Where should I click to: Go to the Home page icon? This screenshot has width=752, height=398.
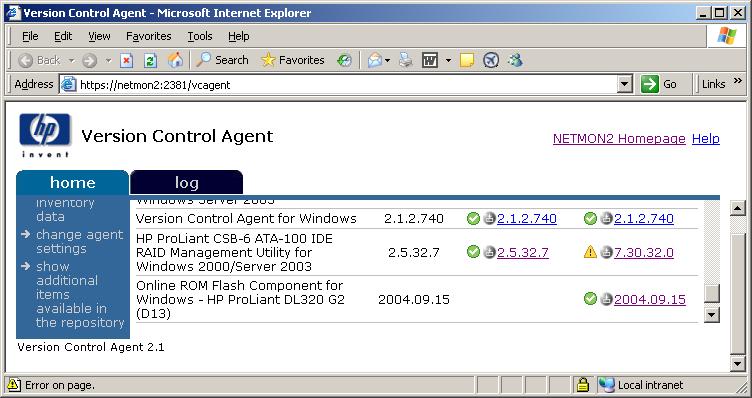[176, 60]
